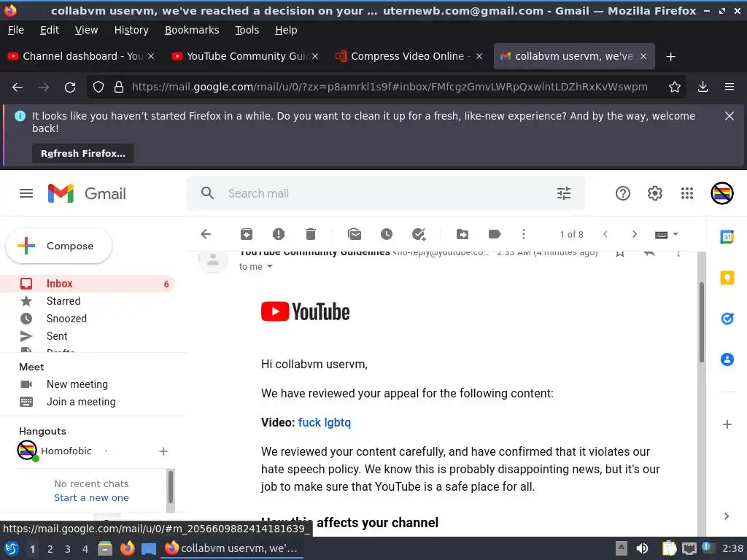747x560 pixels.
Task: Open the Tools menu
Action: click(247, 30)
